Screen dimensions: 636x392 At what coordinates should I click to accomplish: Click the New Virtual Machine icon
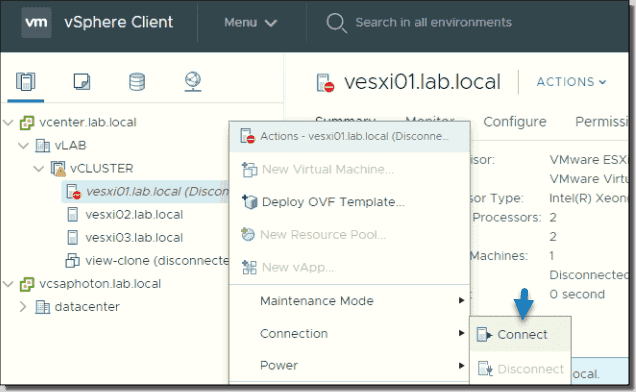249,169
